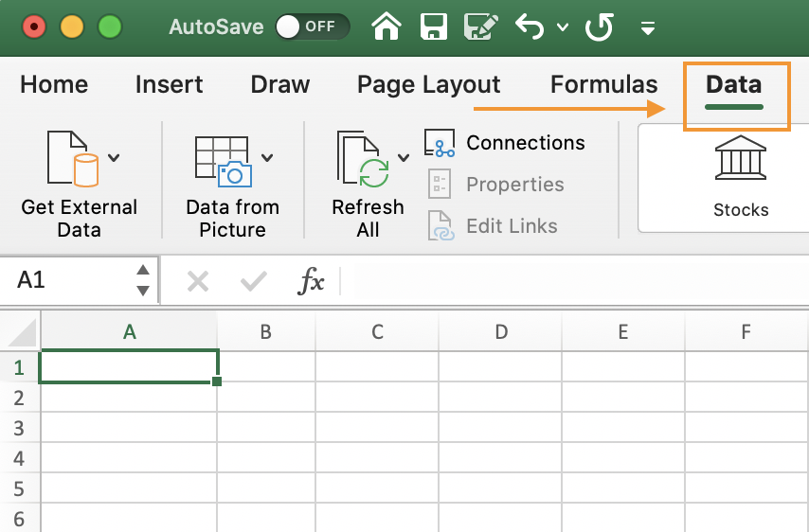The width and height of the screenshot is (809, 532).
Task: Select row 1 header
Action: (20, 367)
